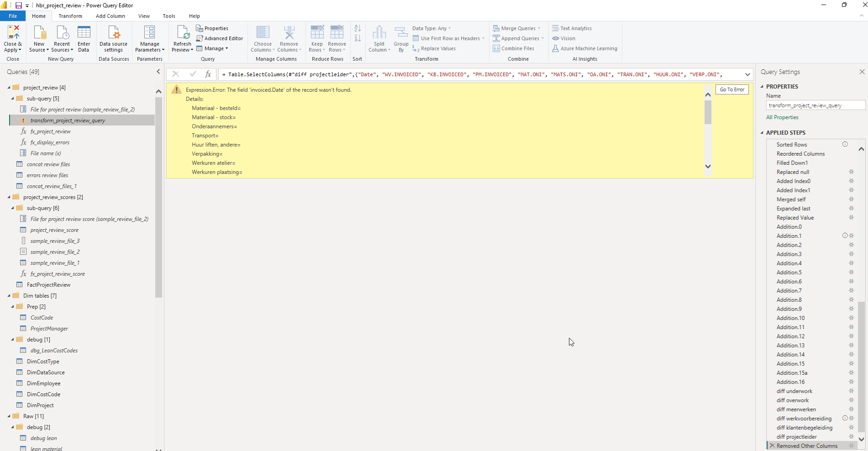This screenshot has height=451, width=868.
Task: Switch to Help tab
Action: tap(195, 16)
